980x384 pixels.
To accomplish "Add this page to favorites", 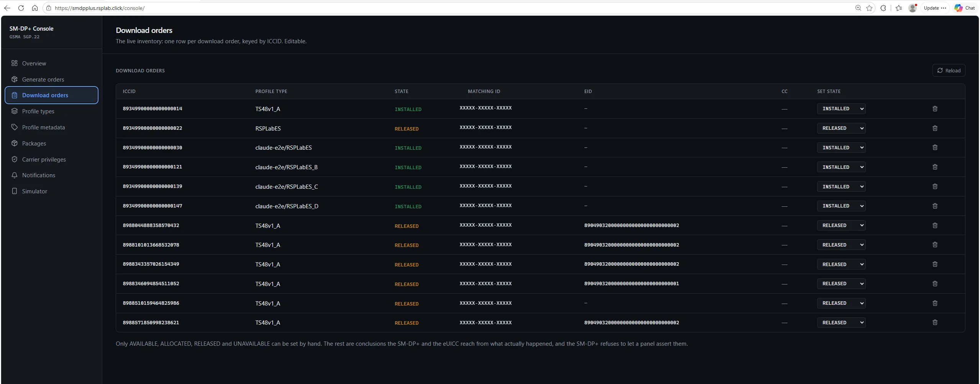I will tap(869, 8).
